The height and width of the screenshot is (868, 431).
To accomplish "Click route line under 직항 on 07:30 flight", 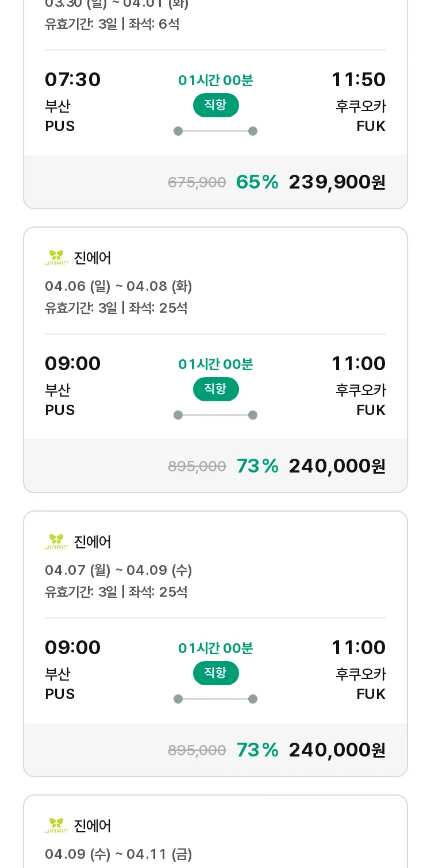I will point(215,131).
